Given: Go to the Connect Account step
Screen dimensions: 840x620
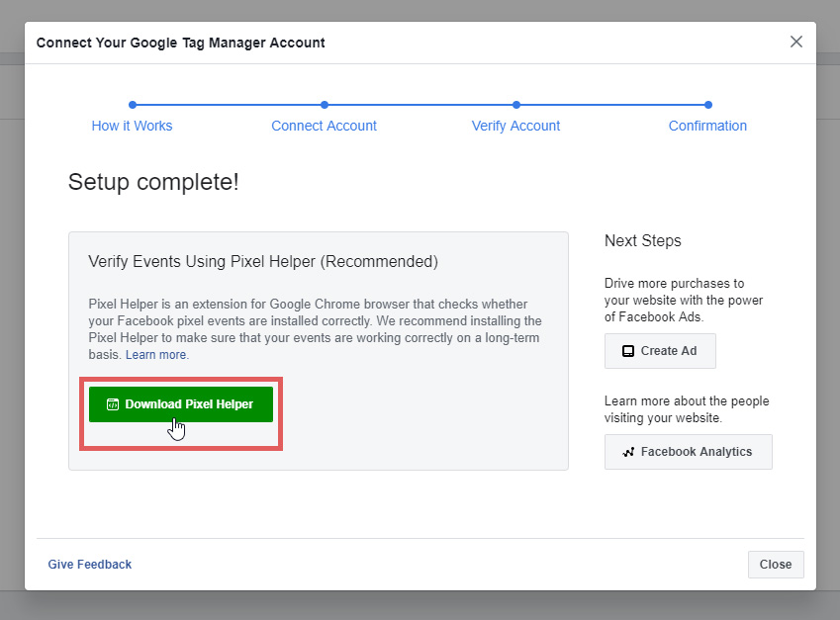Looking at the screenshot, I should point(325,126).
